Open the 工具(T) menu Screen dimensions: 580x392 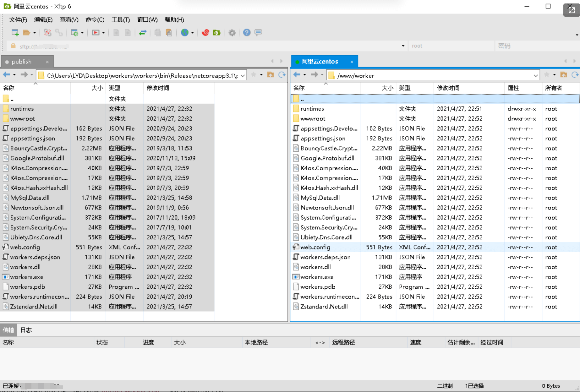(x=121, y=19)
